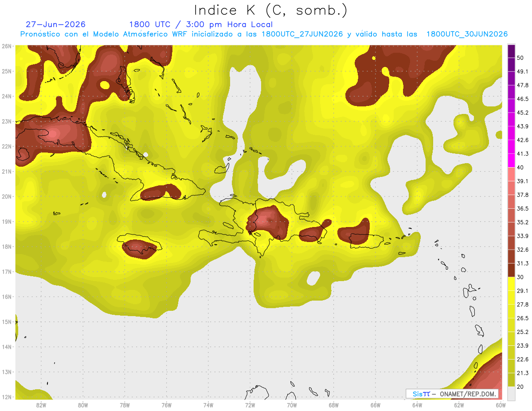Click the '43.9' value on the color scale

coord(523,126)
